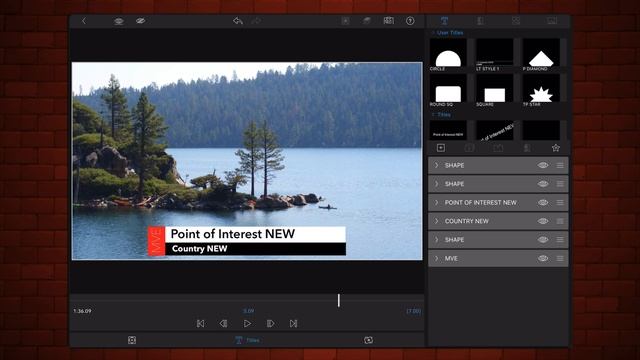Hide all layers with the slashed eye icon

coord(140,21)
